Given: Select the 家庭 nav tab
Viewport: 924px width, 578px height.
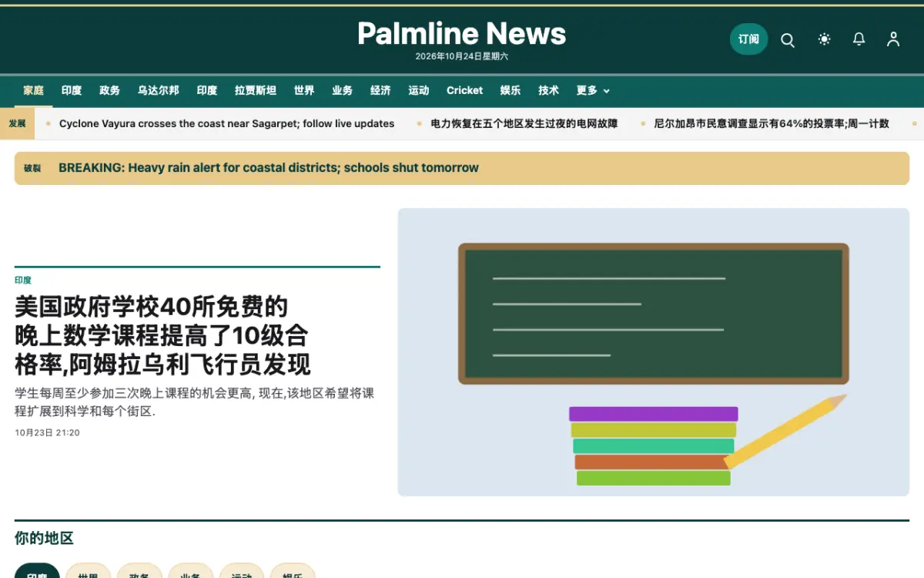Looking at the screenshot, I should point(33,90).
